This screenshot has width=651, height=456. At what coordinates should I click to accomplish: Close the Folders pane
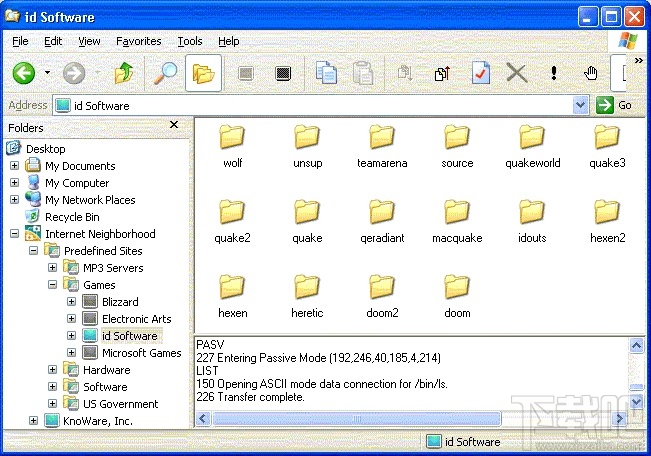(x=174, y=126)
